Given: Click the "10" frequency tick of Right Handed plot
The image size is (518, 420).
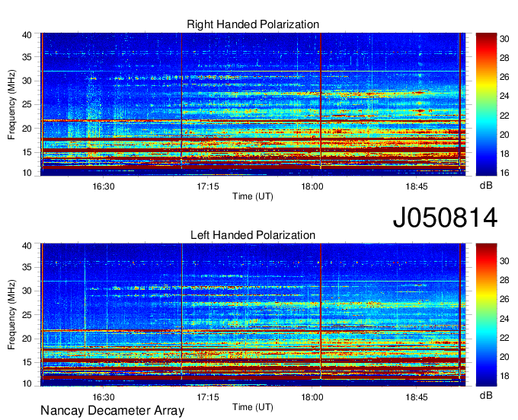Looking at the screenshot, I should click(27, 173).
